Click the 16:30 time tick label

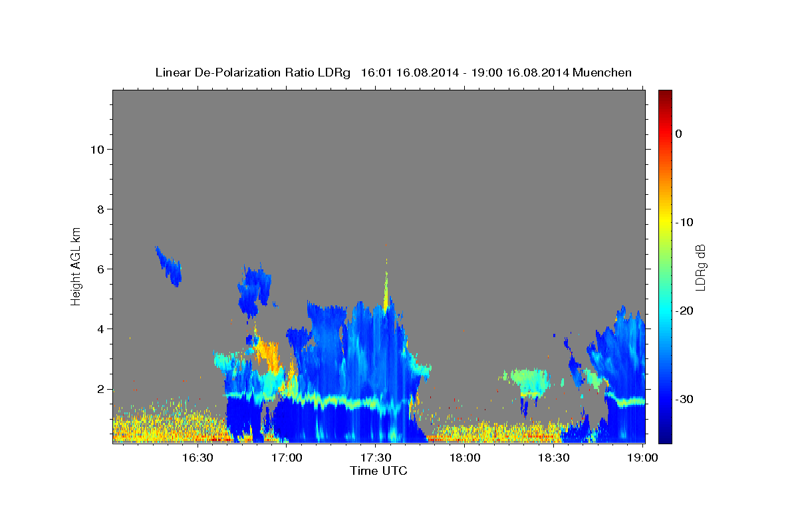[x=198, y=458]
